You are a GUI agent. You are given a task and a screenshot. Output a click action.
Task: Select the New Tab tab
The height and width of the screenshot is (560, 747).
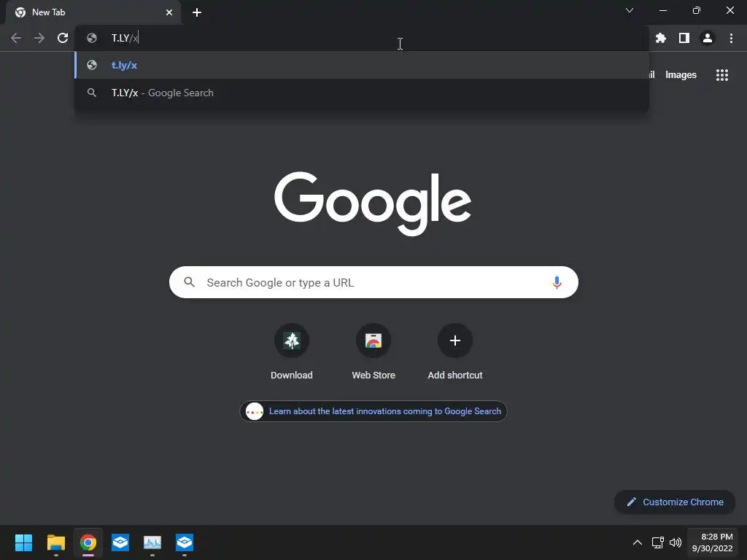click(x=93, y=12)
